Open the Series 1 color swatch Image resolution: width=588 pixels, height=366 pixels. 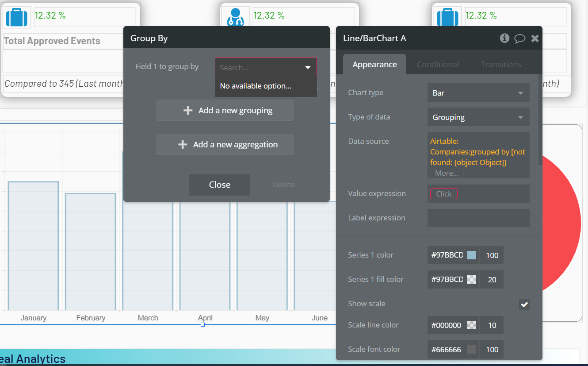click(471, 255)
